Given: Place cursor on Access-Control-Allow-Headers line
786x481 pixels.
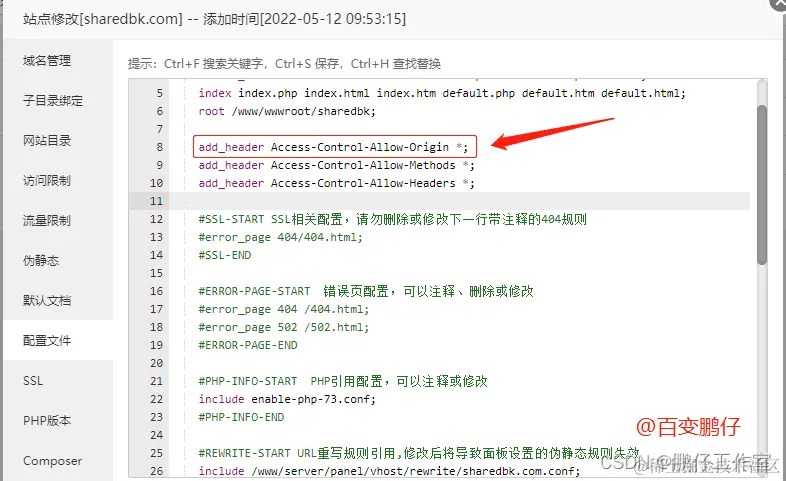Looking at the screenshot, I should coord(336,183).
